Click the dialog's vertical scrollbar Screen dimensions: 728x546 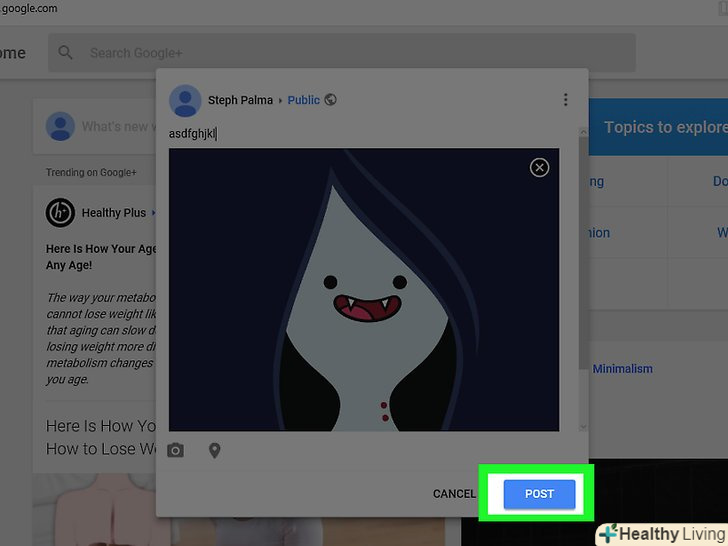click(x=583, y=254)
